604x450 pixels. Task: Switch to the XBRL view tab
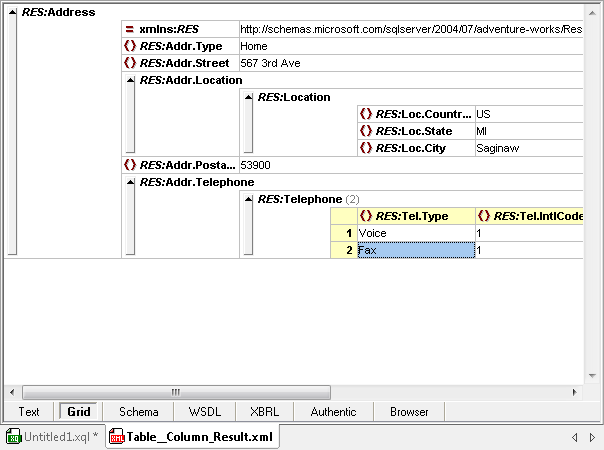tap(265, 412)
